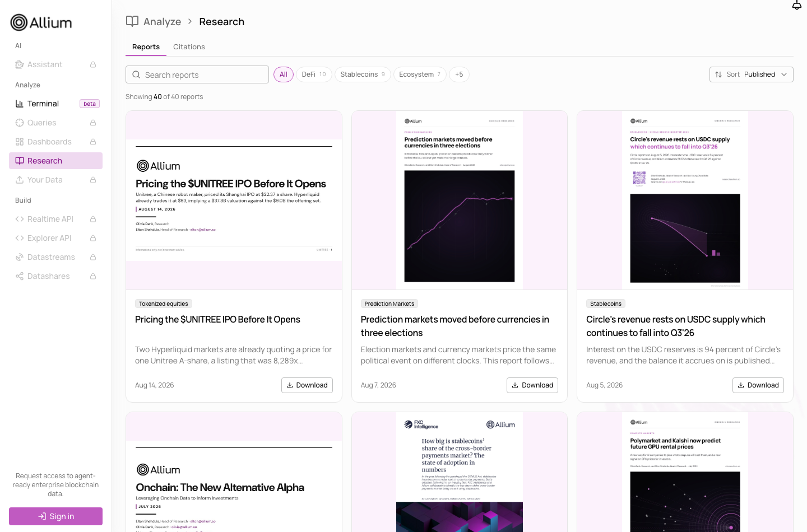Open 'Prediction markets moved before currencies' title
The height and width of the screenshot is (532, 807).
pos(455,326)
